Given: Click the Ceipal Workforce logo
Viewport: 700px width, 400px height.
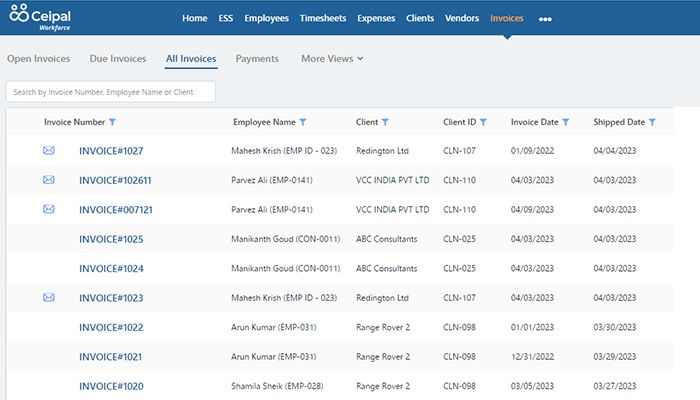Looking at the screenshot, I should point(42,19).
